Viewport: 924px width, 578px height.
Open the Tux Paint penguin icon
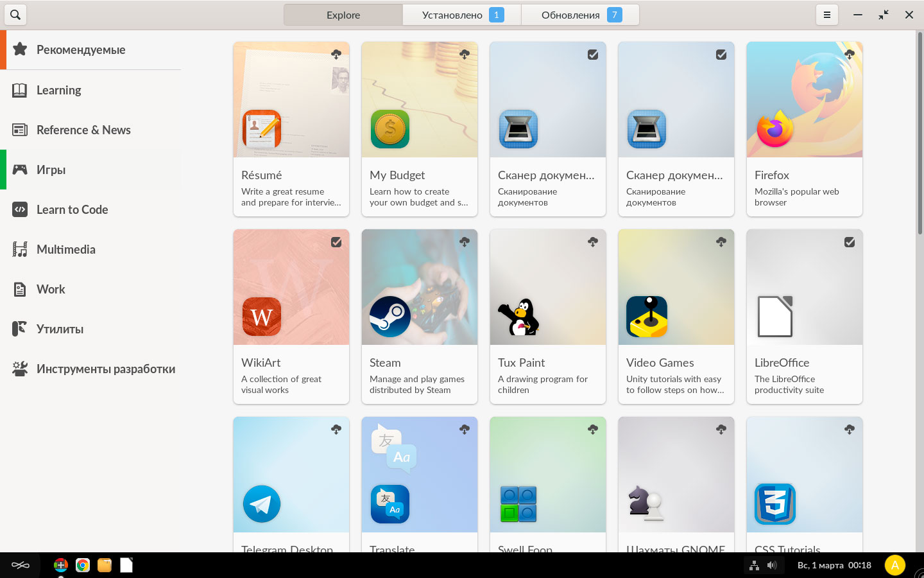(518, 317)
